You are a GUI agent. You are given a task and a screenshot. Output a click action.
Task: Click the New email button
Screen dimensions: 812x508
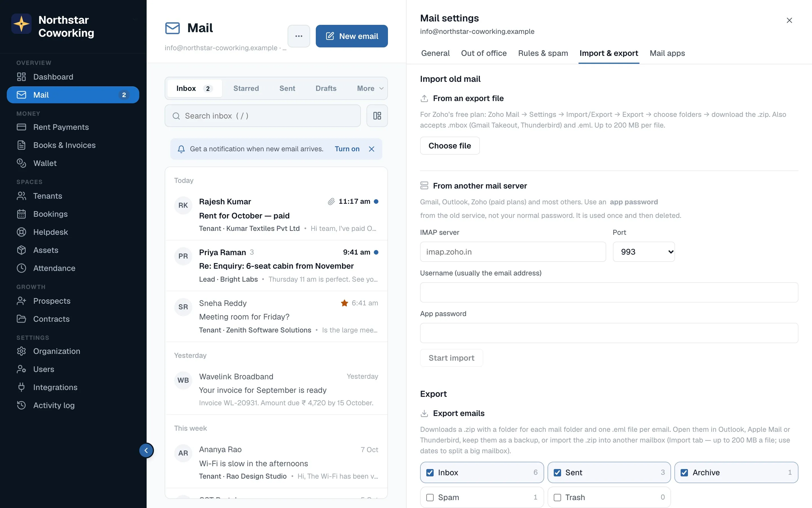click(352, 36)
